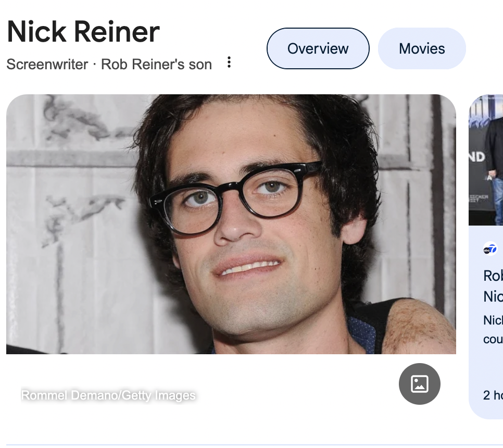503x448 pixels.
Task: Open the three-dot more options menu
Action: (x=229, y=63)
